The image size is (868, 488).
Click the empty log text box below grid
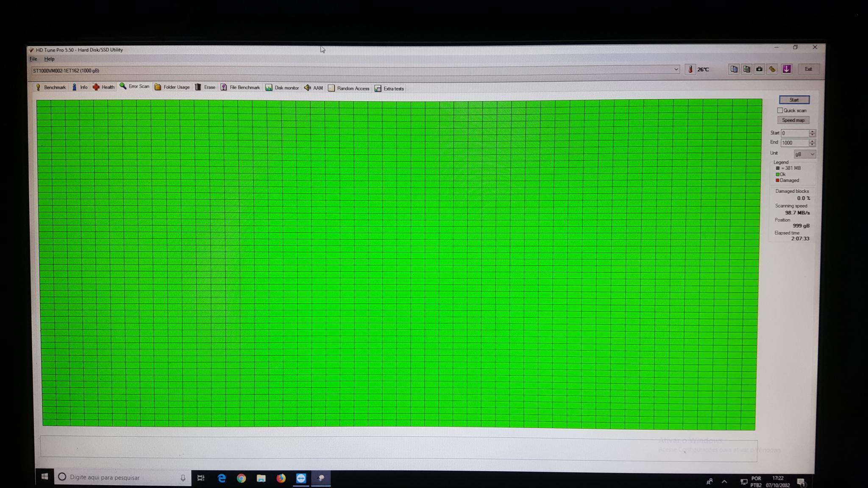pyautogui.click(x=398, y=448)
